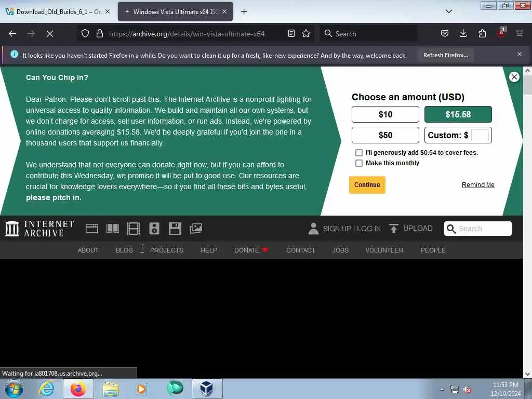Close the donation banner with X circle
The height and width of the screenshot is (399, 532).
(514, 77)
